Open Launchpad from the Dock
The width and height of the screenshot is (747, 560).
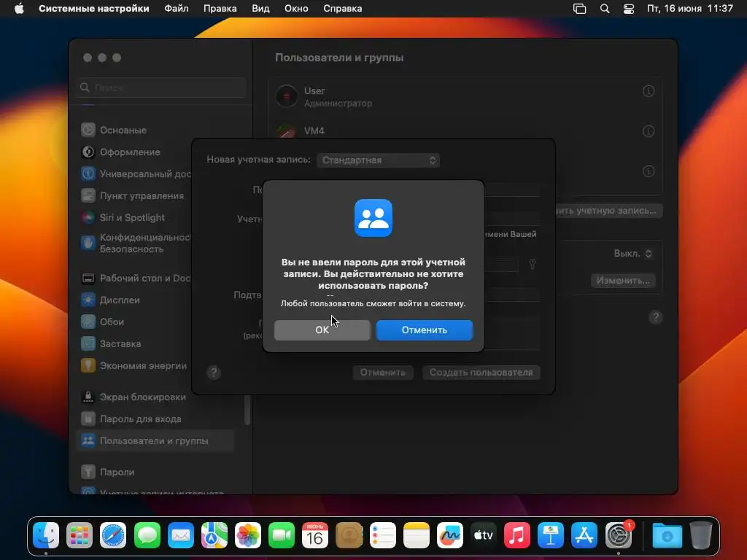pyautogui.click(x=80, y=535)
